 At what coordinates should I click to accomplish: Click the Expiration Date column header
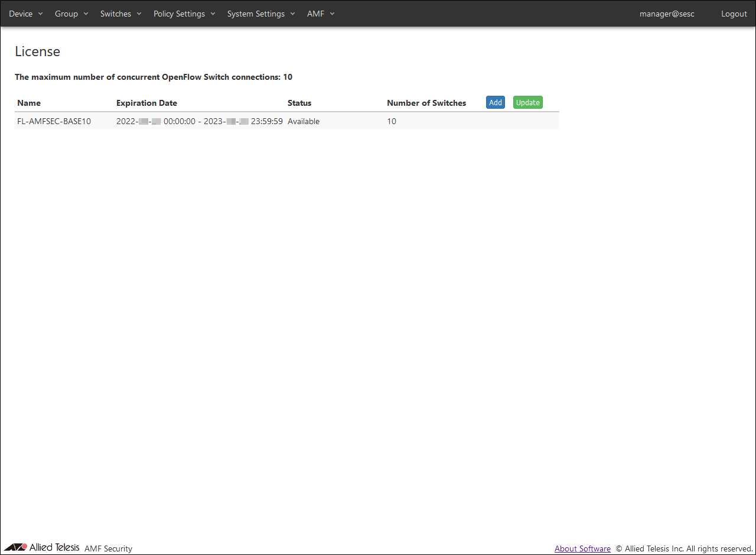pos(146,103)
